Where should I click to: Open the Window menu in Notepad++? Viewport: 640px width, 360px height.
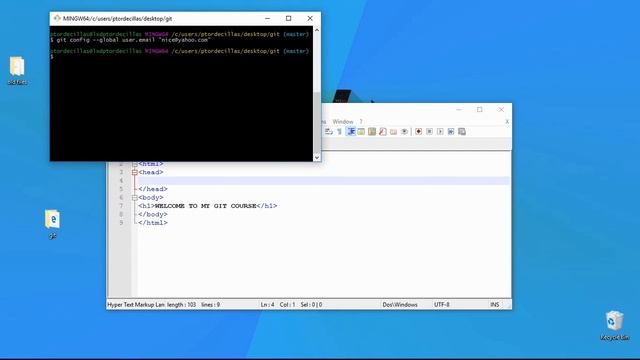pyautogui.click(x=342, y=122)
